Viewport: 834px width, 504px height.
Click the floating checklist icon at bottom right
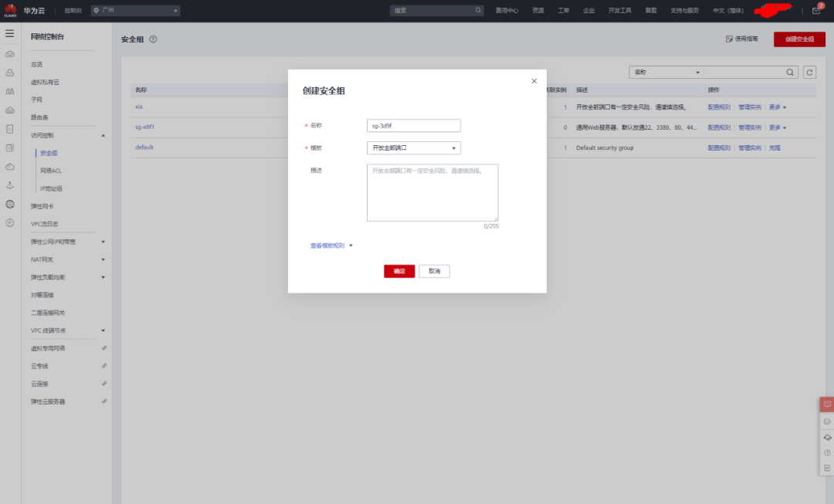tap(827, 468)
